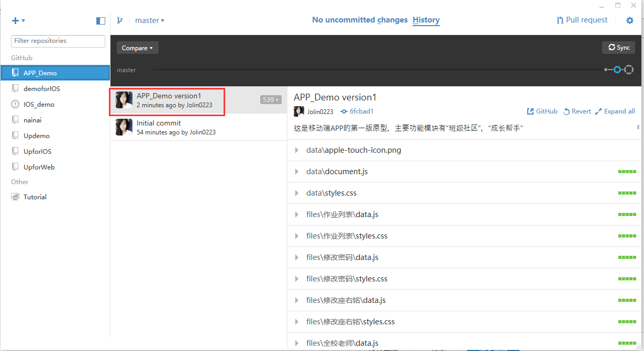Open the Tutorial repository
This screenshot has width=644, height=351.
(55, 197)
